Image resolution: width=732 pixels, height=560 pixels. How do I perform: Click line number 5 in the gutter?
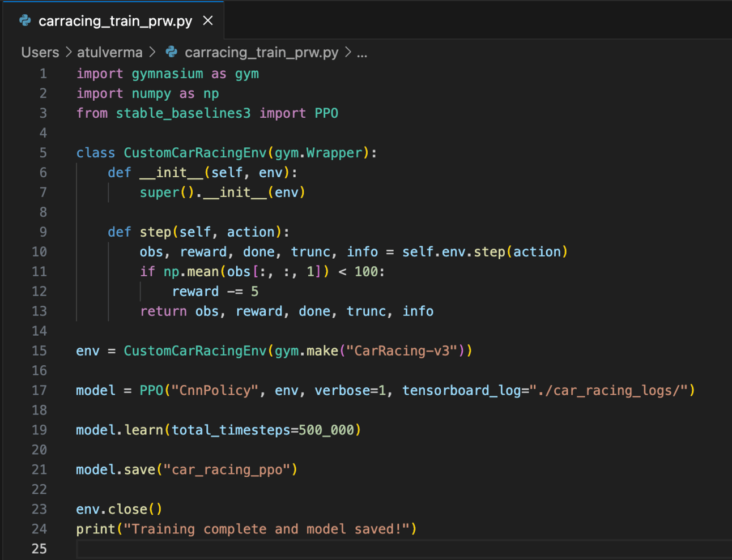pos(43,153)
